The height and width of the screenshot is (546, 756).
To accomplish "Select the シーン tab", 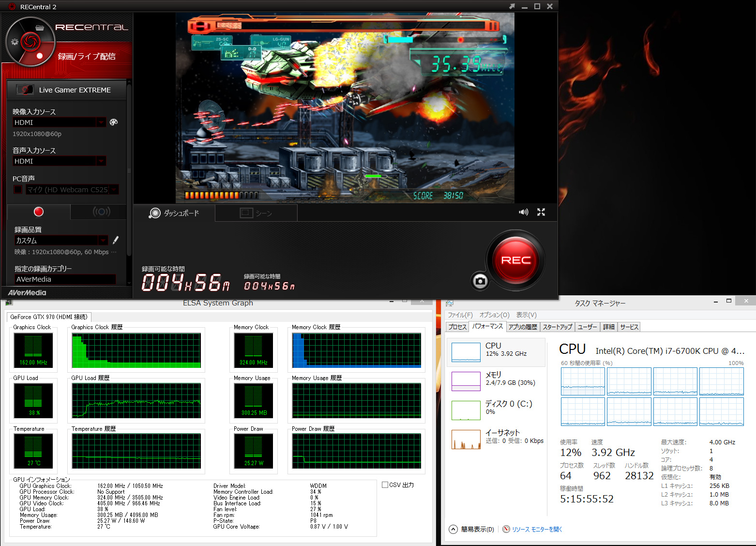I will coord(256,213).
